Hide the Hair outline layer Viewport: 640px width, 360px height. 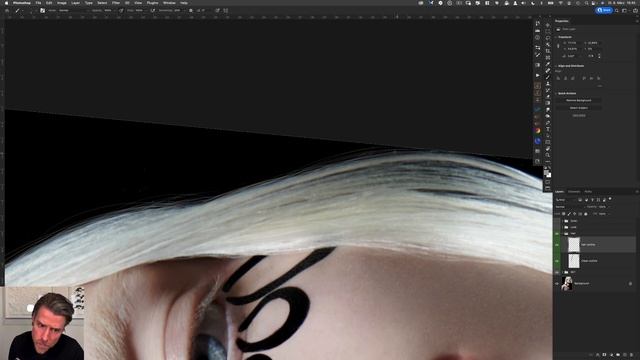coord(557,245)
